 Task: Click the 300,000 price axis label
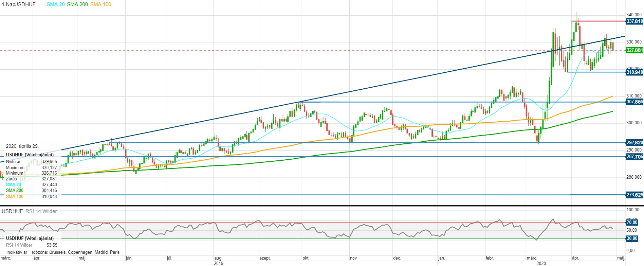coord(634,123)
